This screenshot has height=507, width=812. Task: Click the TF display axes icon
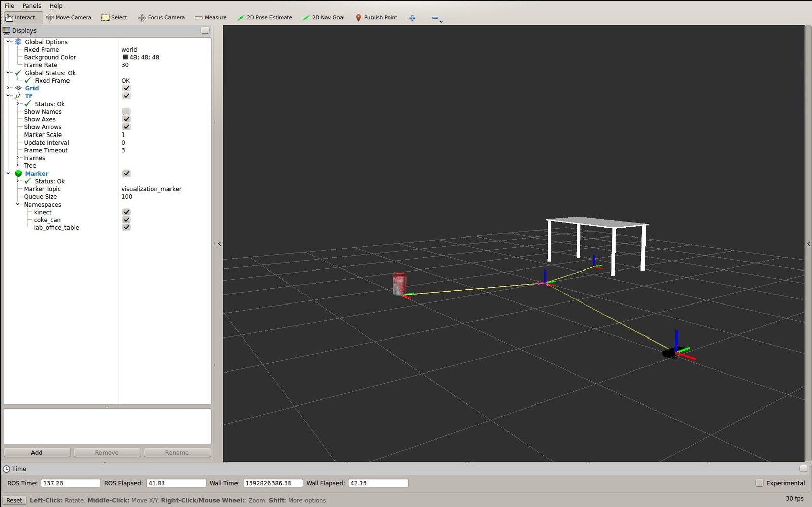(18, 96)
